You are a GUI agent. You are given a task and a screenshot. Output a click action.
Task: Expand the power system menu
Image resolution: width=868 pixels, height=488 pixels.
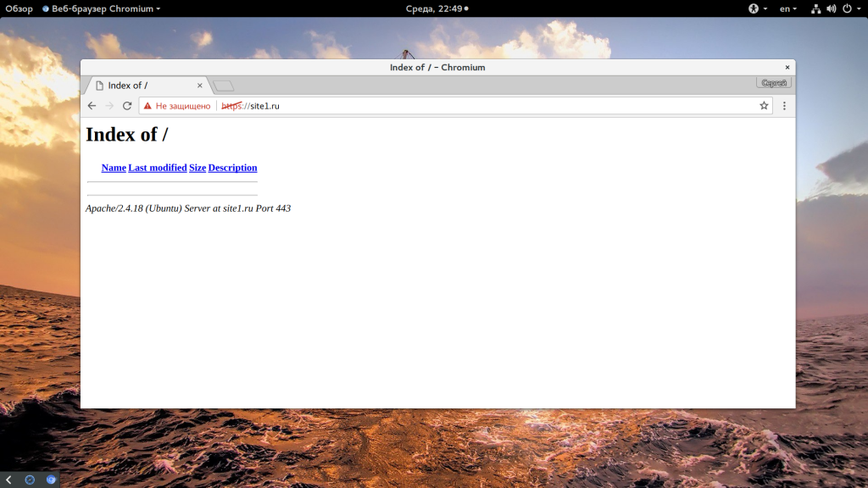[x=850, y=8]
